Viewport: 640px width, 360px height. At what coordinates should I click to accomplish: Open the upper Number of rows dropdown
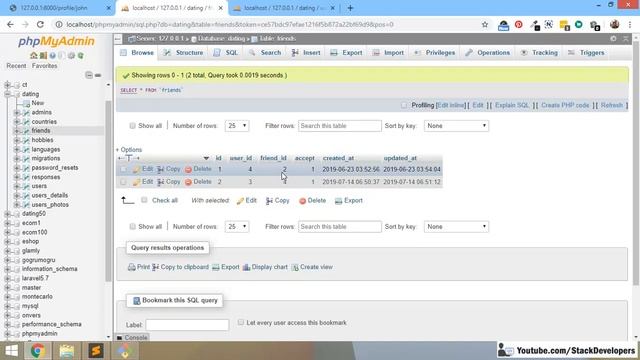[x=237, y=126]
